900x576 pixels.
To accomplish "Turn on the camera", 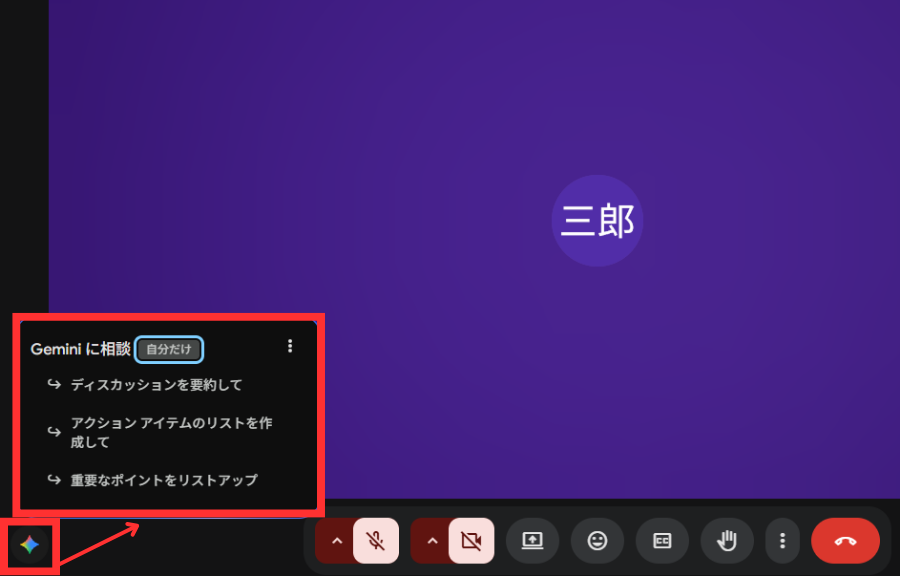I will (471, 541).
